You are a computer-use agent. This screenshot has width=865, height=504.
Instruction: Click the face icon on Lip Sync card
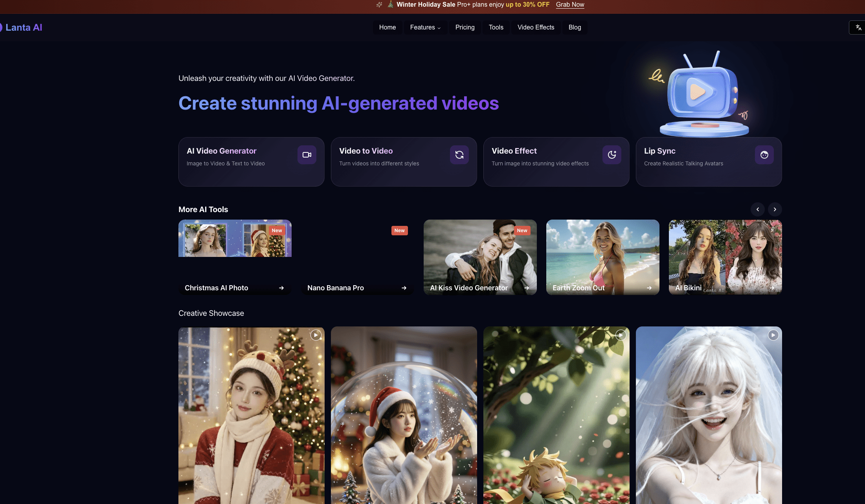tap(764, 155)
